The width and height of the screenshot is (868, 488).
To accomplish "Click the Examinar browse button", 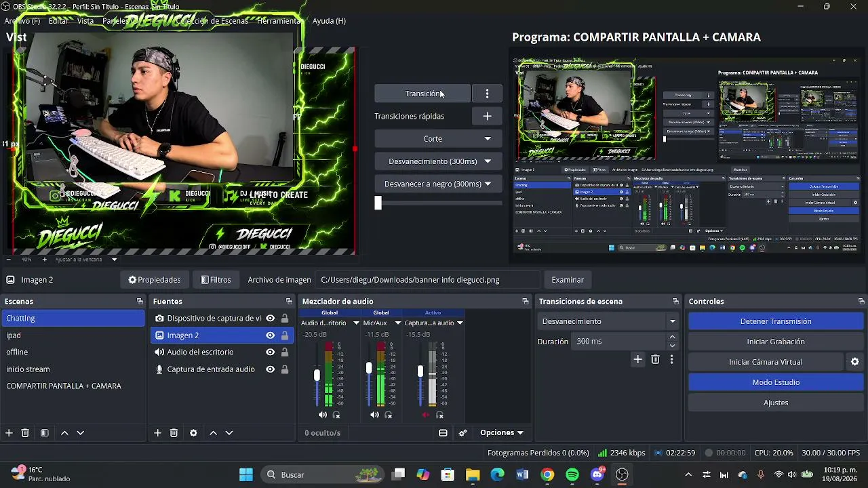I will (x=568, y=280).
